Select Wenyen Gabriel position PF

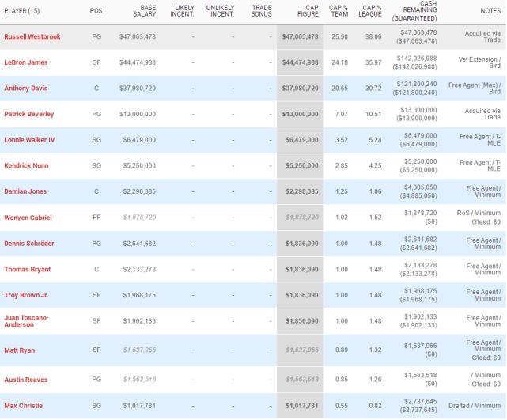tap(96, 218)
